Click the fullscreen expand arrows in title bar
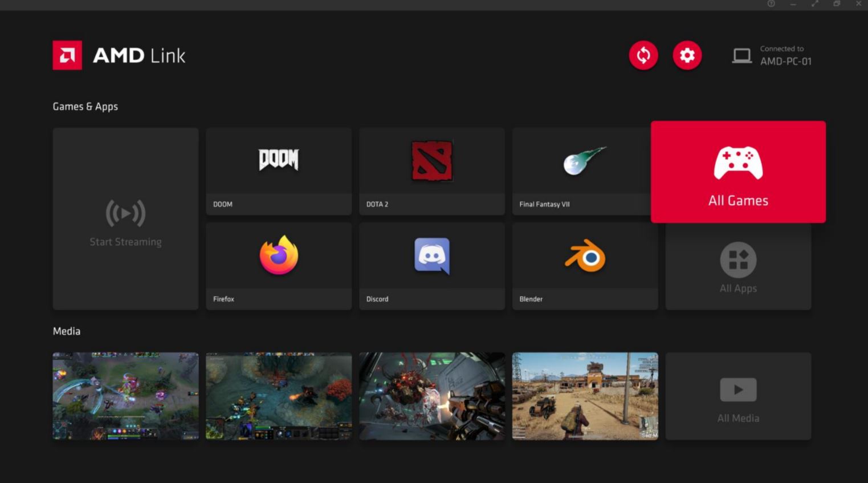The height and width of the screenshot is (483, 868). [x=815, y=4]
